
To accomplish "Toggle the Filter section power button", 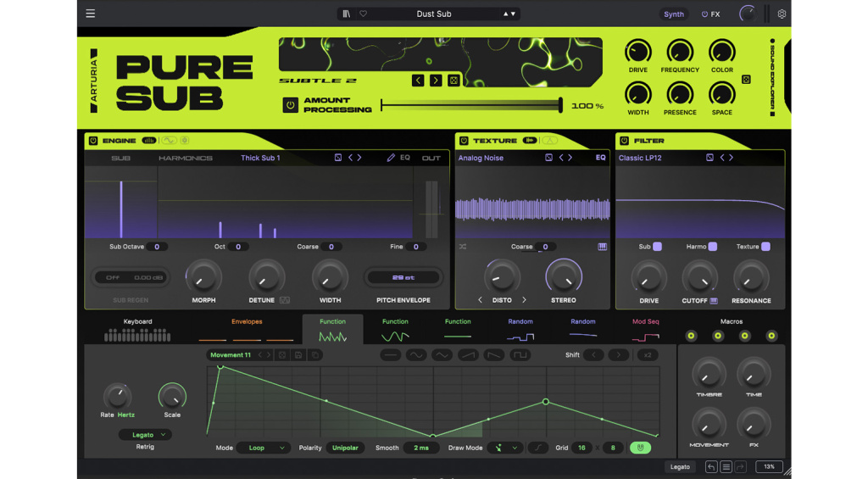I will pos(625,141).
